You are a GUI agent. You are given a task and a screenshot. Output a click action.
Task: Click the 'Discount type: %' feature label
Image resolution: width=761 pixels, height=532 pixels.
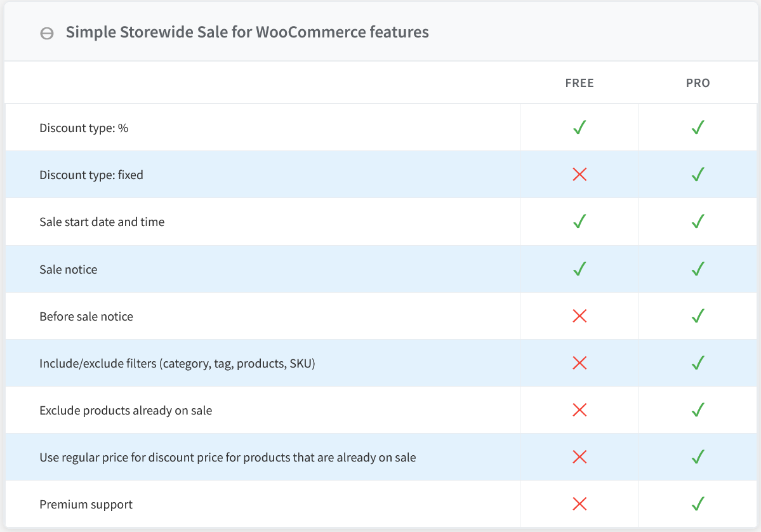click(84, 128)
